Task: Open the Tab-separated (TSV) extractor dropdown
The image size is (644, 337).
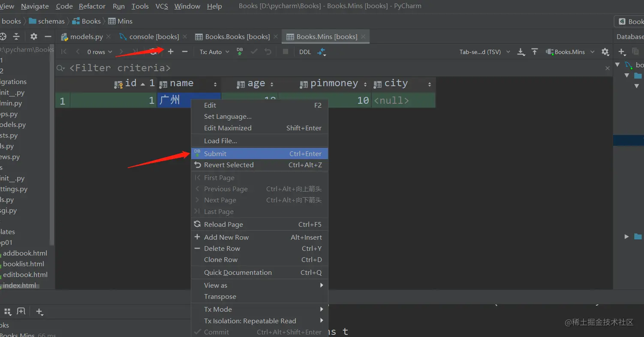Action: [x=485, y=52]
